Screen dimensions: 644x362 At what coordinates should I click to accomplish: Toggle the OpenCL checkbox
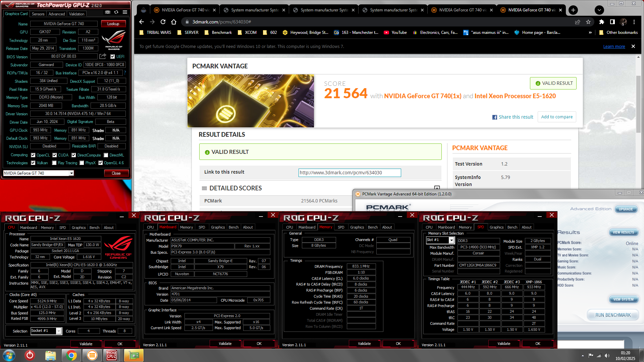coord(33,155)
